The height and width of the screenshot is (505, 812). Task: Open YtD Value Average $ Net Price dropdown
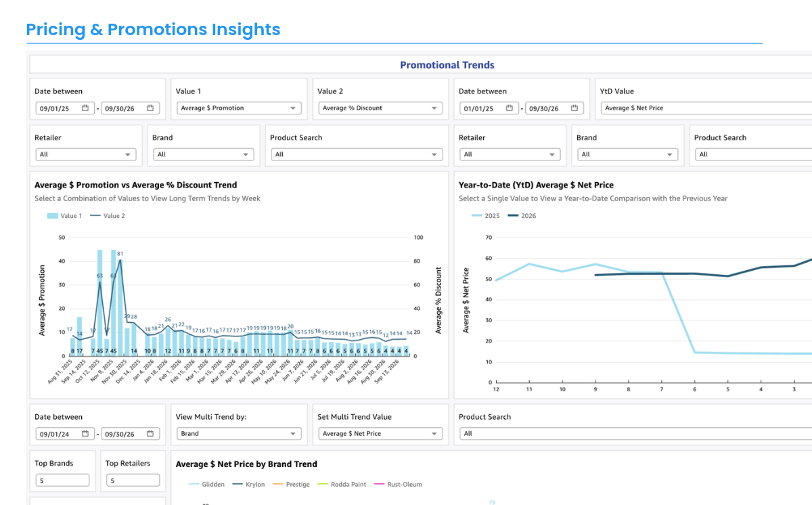706,108
